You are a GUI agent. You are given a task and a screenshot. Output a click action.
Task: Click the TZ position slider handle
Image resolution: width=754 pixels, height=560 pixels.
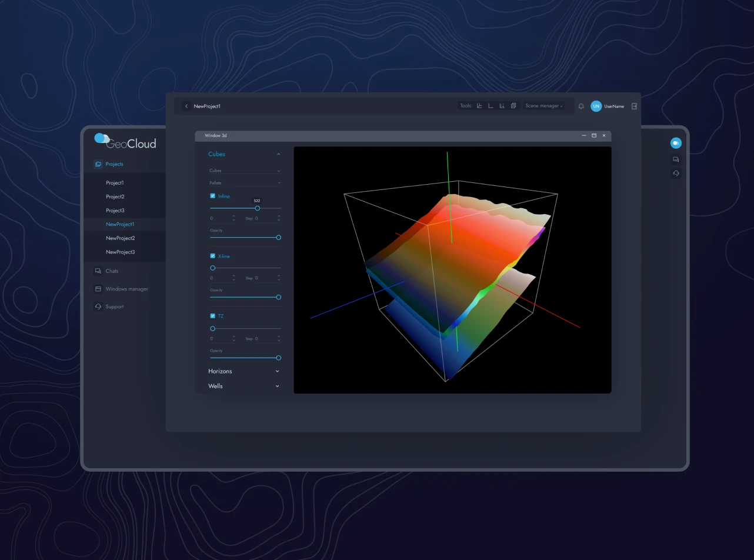pos(213,328)
